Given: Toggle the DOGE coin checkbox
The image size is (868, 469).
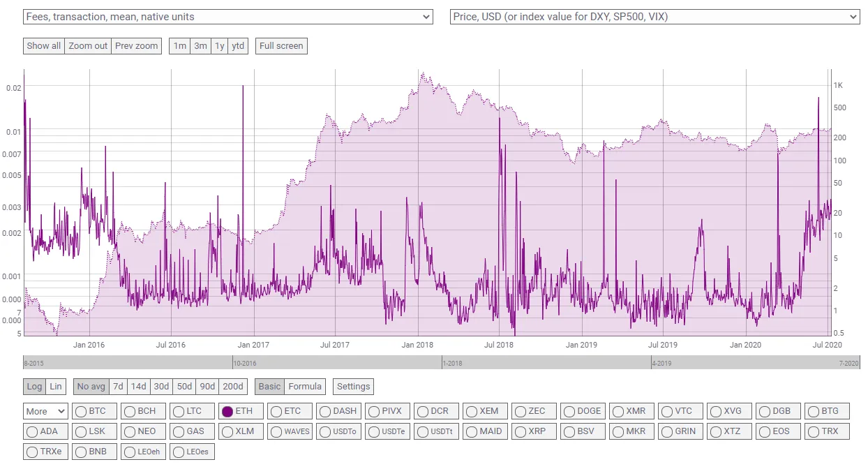Looking at the screenshot, I should click(583, 411).
